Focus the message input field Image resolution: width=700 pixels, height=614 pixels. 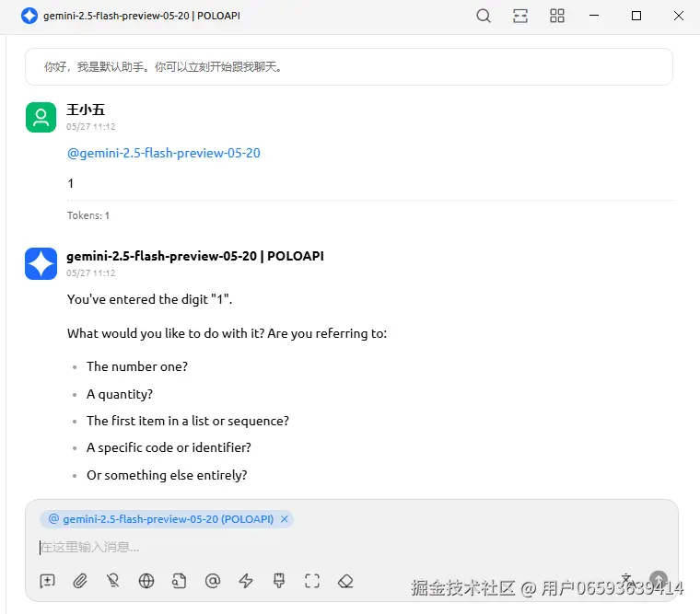click(351, 547)
